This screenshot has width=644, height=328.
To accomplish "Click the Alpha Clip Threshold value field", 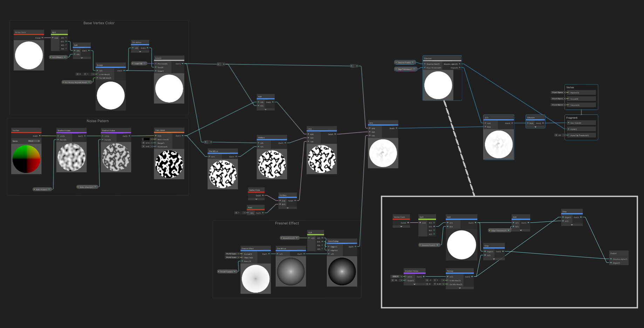I will click(x=560, y=135).
